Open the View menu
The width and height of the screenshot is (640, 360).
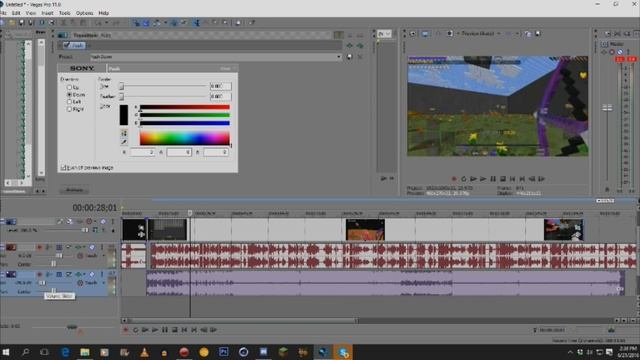pyautogui.click(x=31, y=13)
